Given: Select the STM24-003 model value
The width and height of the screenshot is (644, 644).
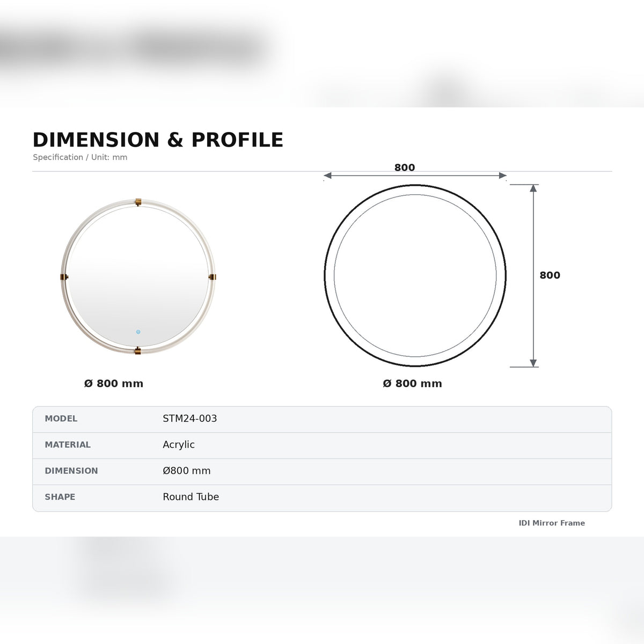Looking at the screenshot, I should (190, 419).
